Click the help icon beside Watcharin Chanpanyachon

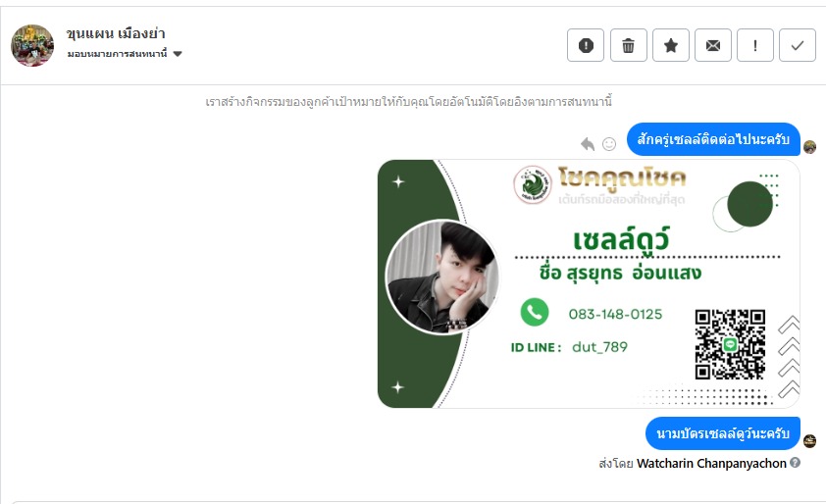coord(795,463)
